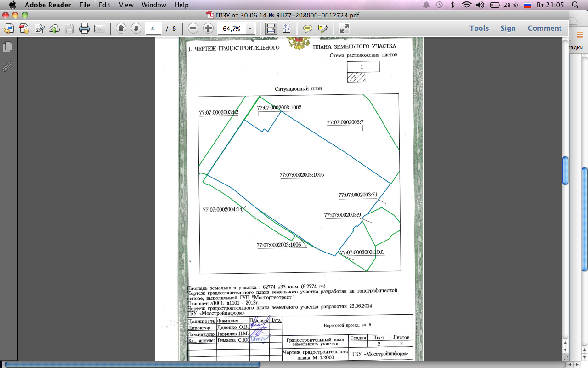Click the vertical scrollbar thumb of the document
Screen dimensions: 588x368
[565, 171]
